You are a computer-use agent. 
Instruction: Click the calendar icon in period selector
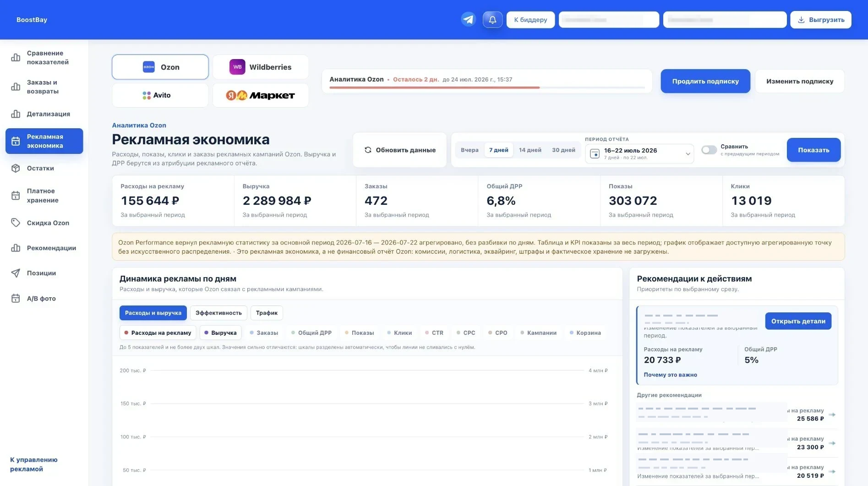(x=595, y=154)
